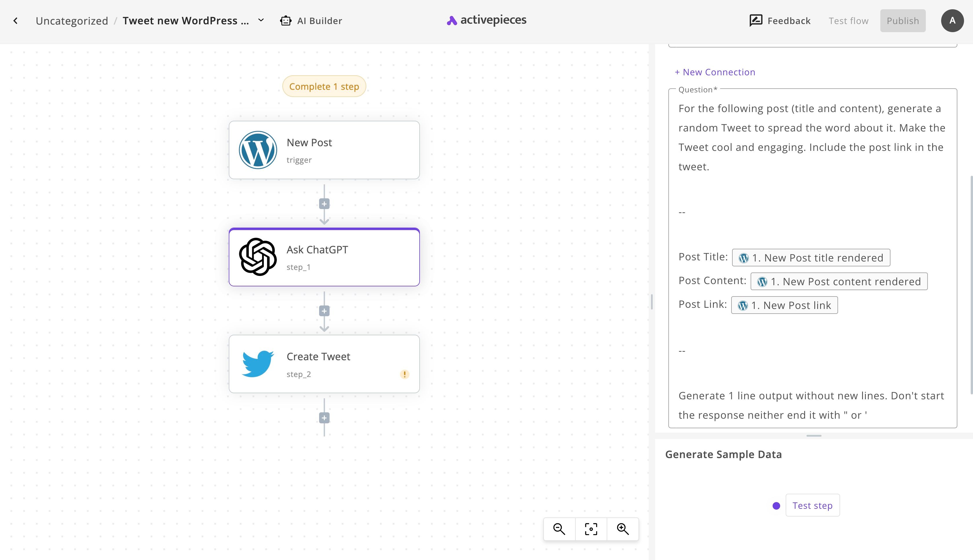This screenshot has width=973, height=560.
Task: Open the flow name dropdown chevron
Action: [261, 20]
